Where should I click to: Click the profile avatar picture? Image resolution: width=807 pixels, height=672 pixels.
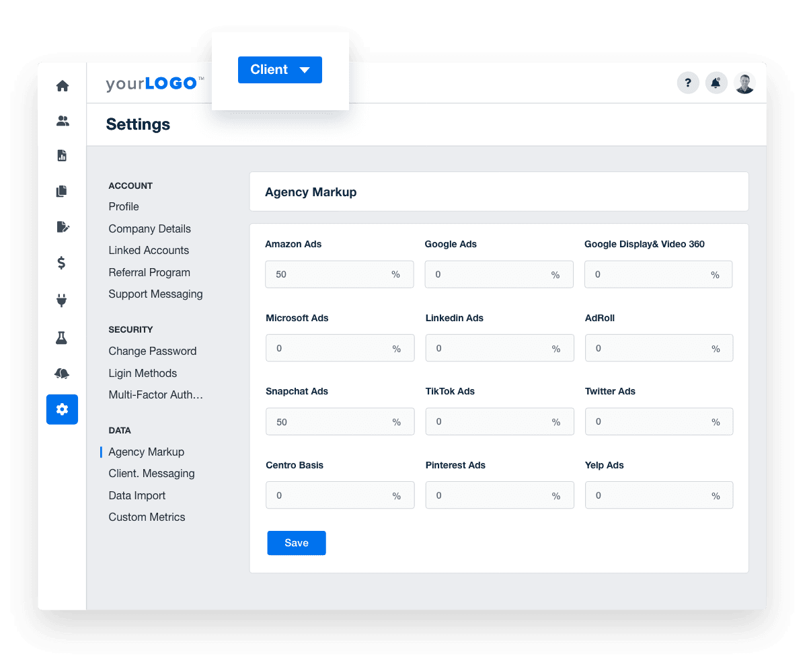point(744,83)
